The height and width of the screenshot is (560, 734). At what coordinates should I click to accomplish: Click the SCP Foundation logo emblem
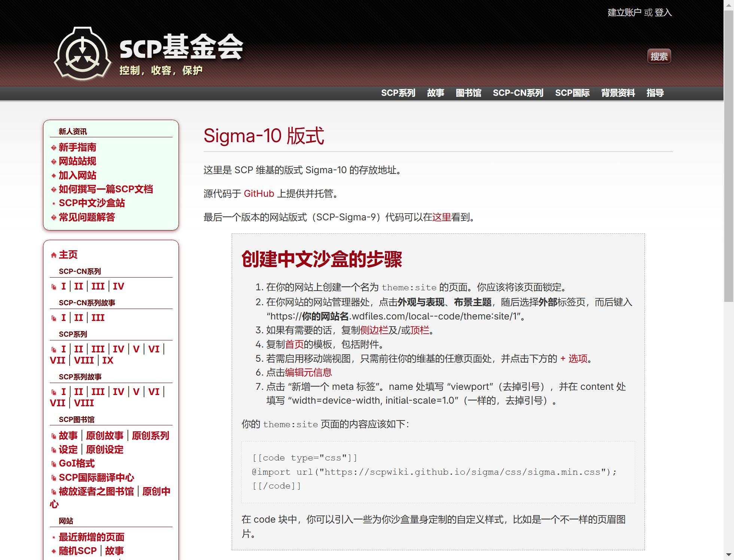[x=83, y=55]
